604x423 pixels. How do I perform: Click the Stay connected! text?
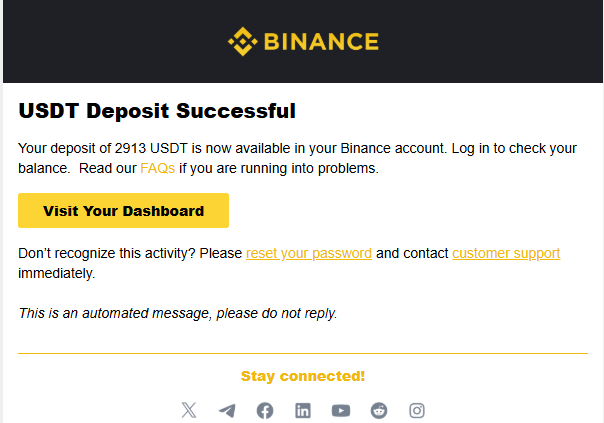pyautogui.click(x=303, y=376)
